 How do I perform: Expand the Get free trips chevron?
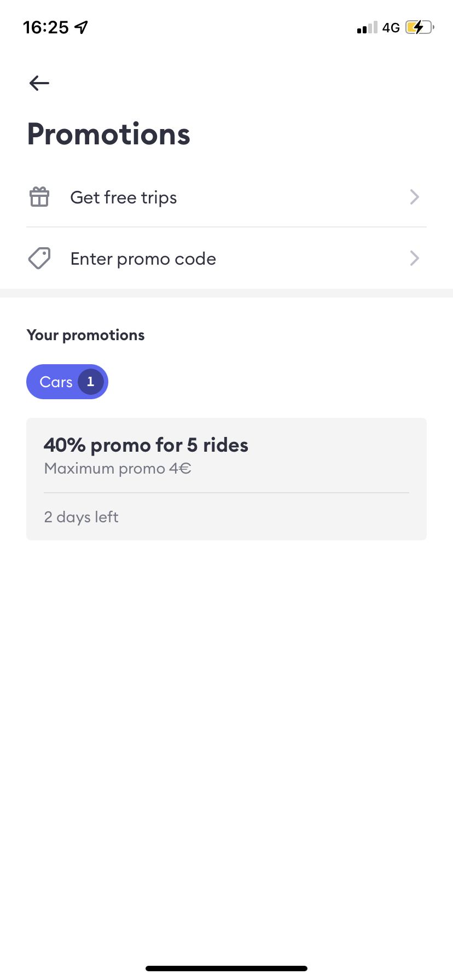point(414,197)
